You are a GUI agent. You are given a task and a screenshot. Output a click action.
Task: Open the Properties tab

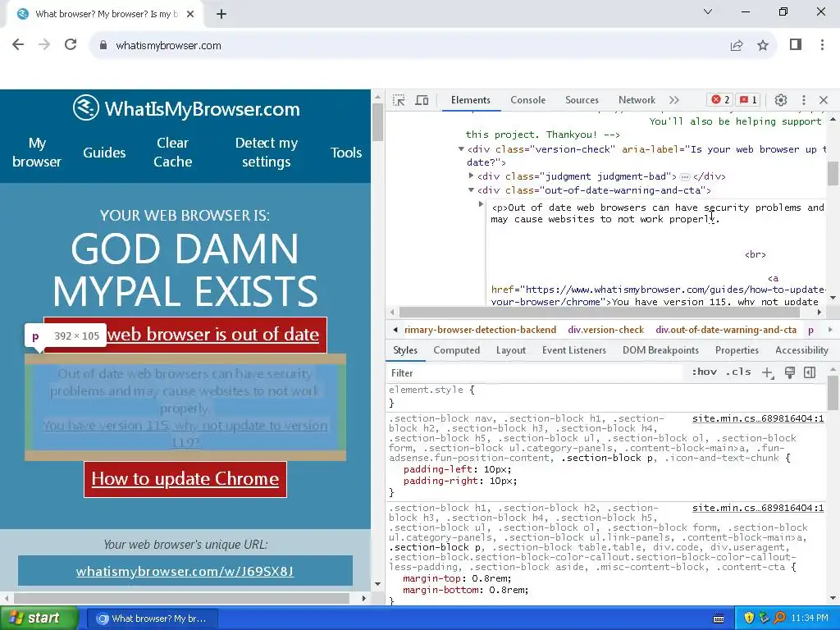pyautogui.click(x=737, y=350)
